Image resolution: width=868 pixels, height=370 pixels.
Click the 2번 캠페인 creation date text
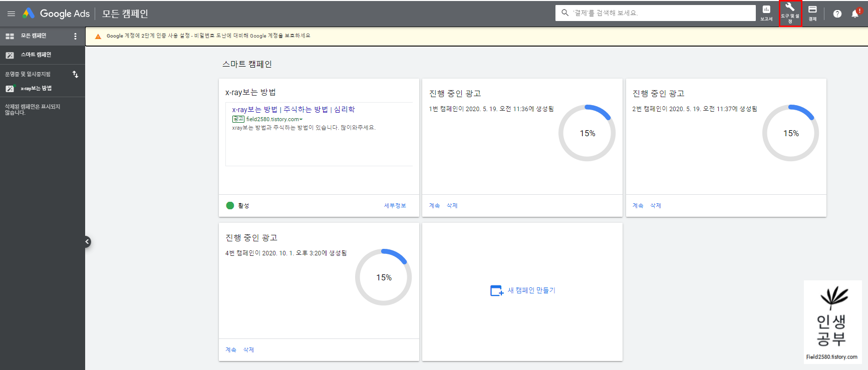pos(695,109)
